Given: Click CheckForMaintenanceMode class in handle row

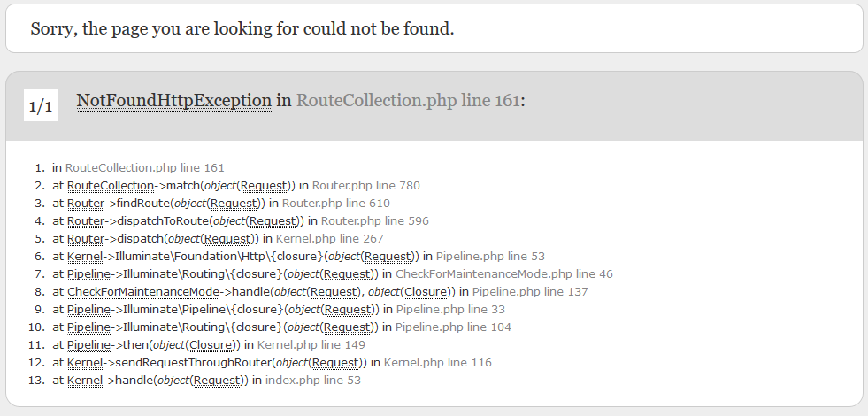Looking at the screenshot, I should pos(143,292).
